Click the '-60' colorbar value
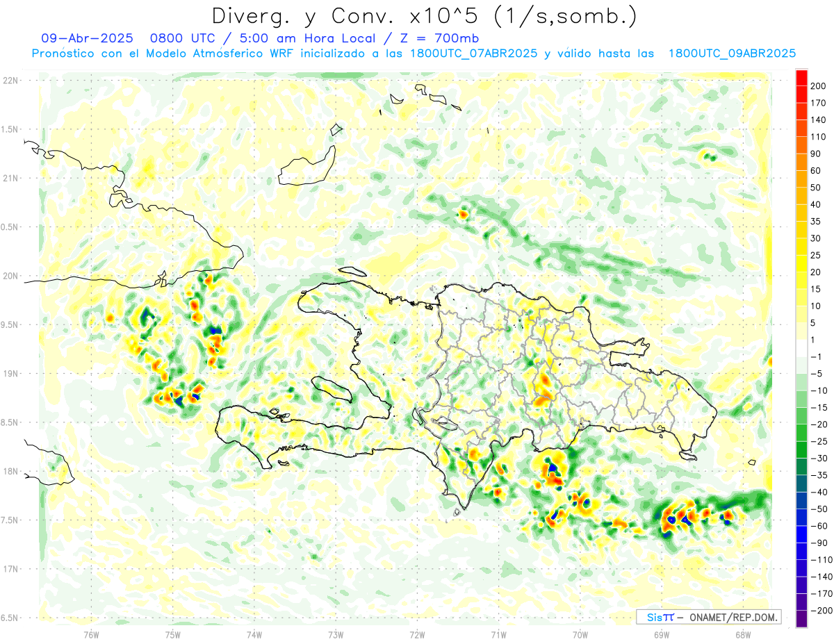Image resolution: width=834 pixels, height=644 pixels. [819, 526]
